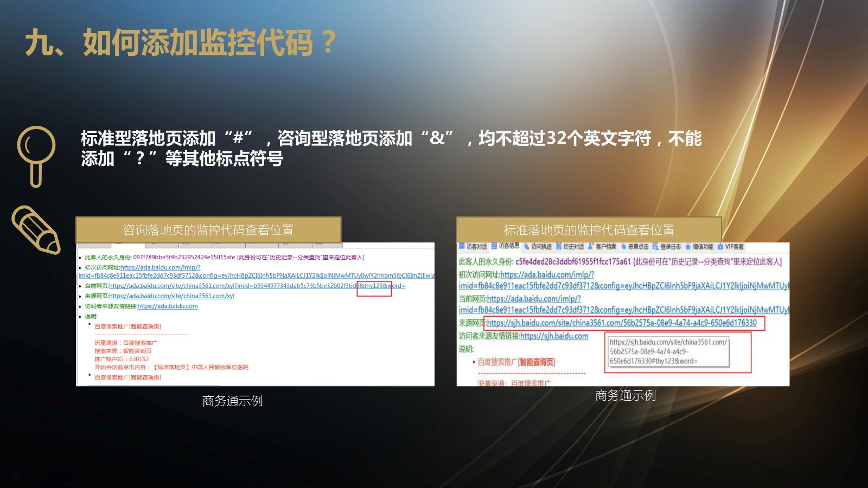
Task: Click the magnifying glass icon on the slide
Action: click(x=36, y=155)
